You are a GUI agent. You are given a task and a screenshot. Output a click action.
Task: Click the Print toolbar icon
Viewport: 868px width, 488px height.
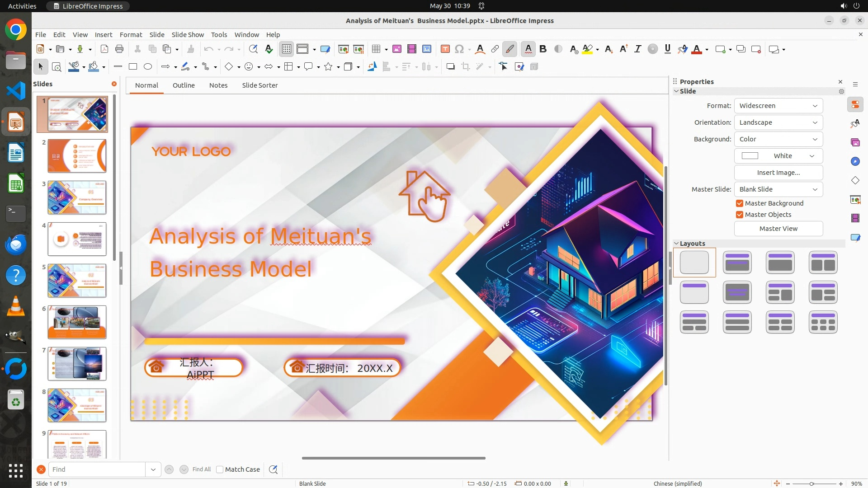tap(119, 49)
